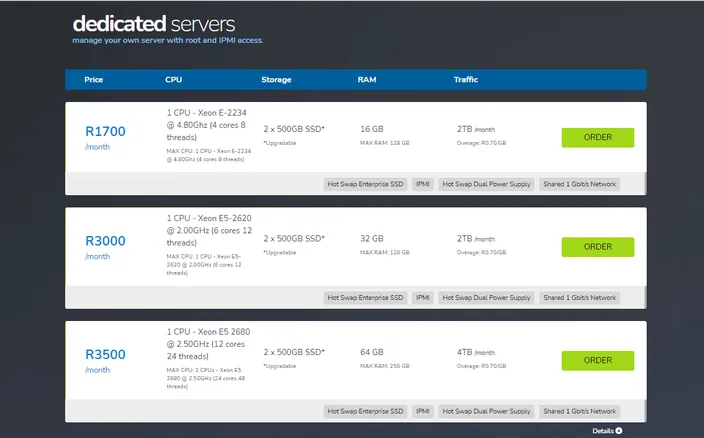
Task: Click MAX CPU: 2 CPUs Xeon E5 2680 note
Action: pos(206,378)
